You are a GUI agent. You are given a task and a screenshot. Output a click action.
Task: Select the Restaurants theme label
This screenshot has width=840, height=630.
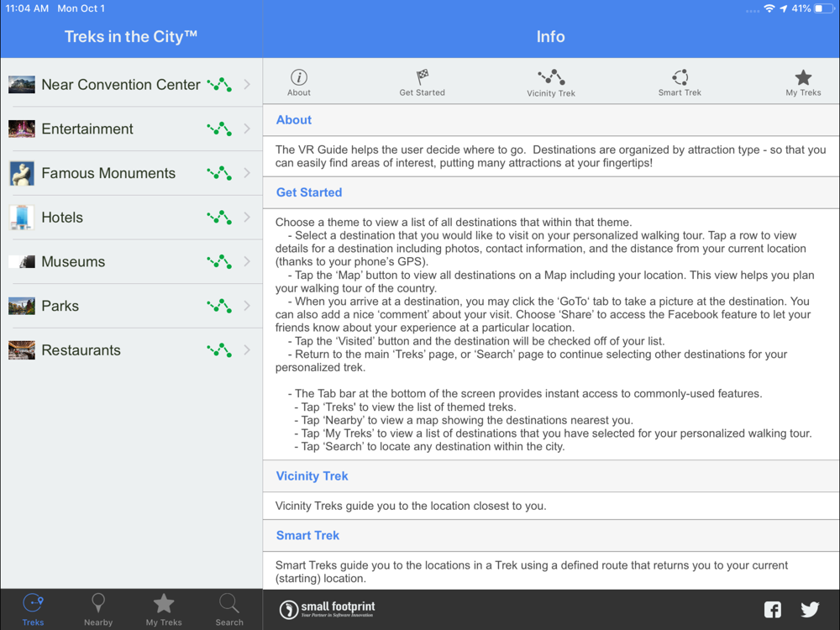(81, 350)
